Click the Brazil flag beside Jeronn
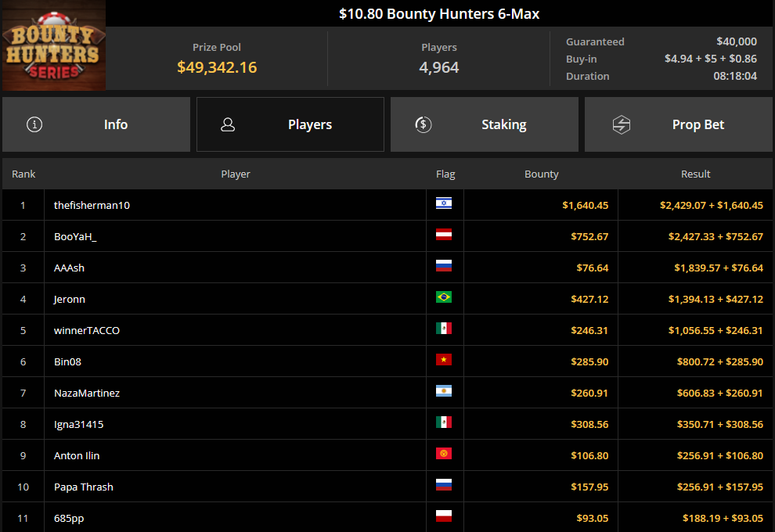This screenshot has height=532, width=775. [x=445, y=297]
